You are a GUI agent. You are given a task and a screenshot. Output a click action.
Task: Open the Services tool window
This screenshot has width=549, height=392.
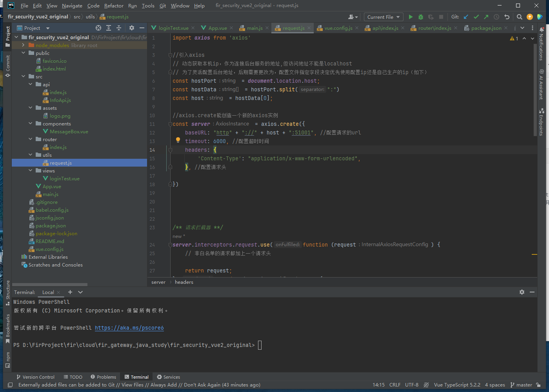point(168,377)
